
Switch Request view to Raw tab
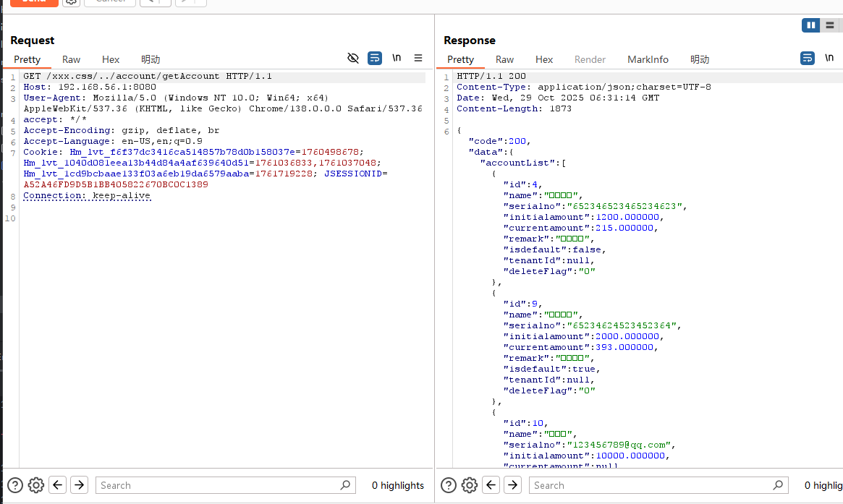(x=71, y=59)
